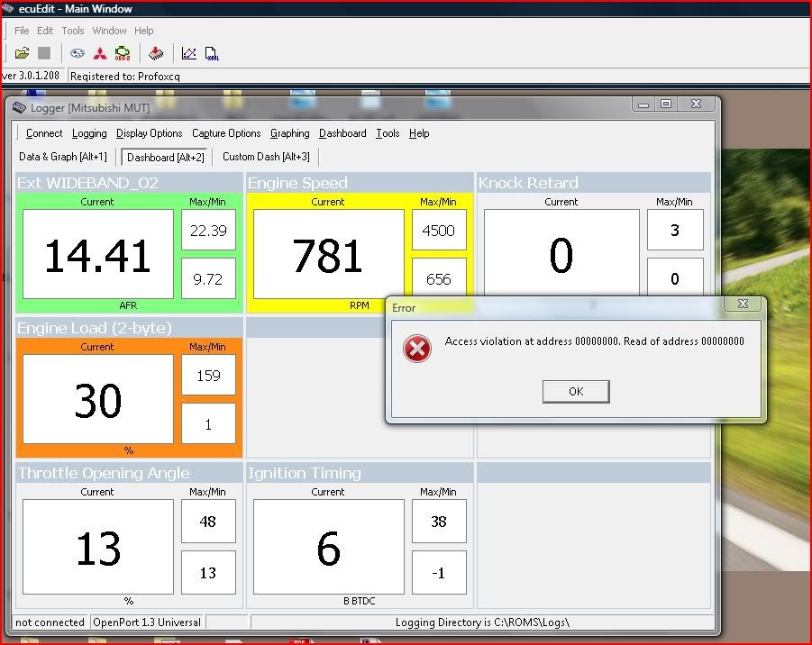Launch the OBD2 engine icon
812x645 pixels.
(123, 53)
